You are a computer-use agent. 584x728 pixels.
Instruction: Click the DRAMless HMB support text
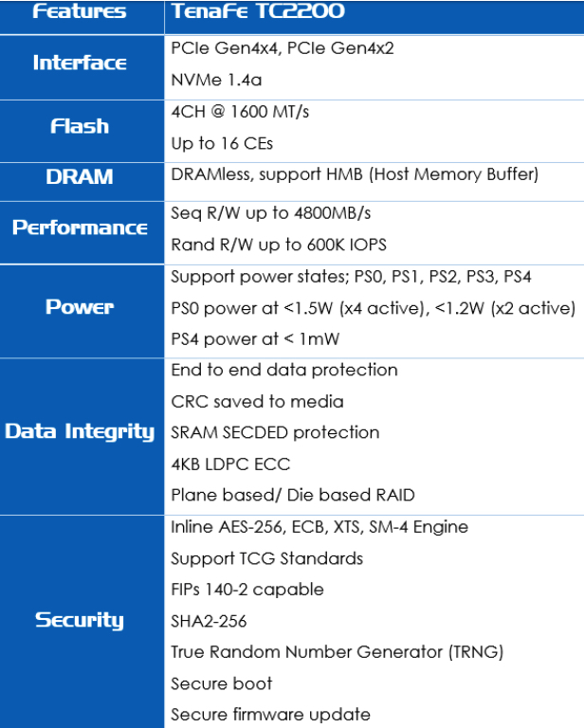[x=355, y=174]
